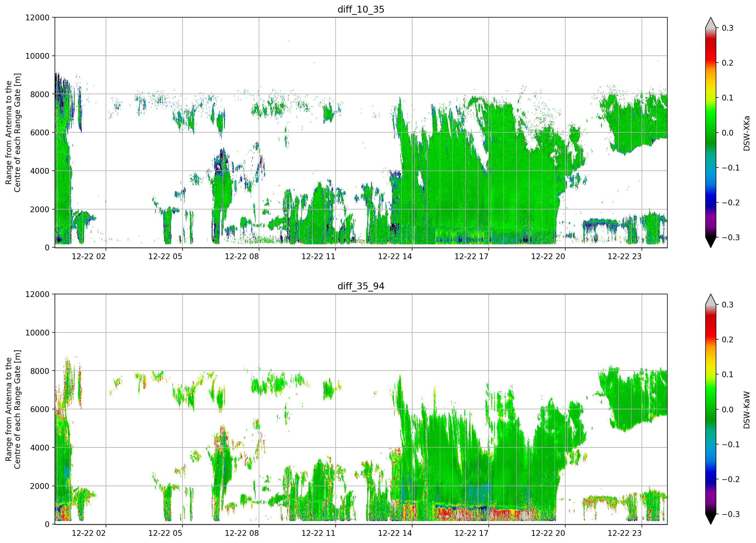
Task: Click gray upper extend arrow of DSW-KaW colorbar
Action: pyautogui.click(x=711, y=300)
